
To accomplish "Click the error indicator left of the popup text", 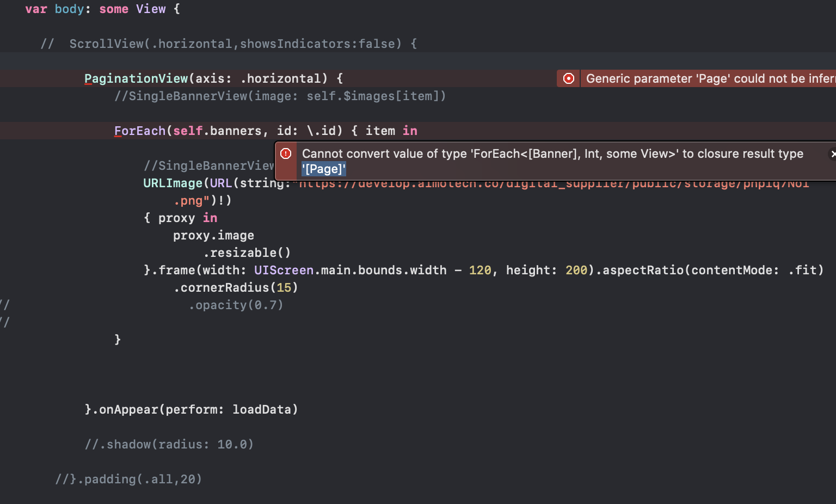I will (x=286, y=154).
